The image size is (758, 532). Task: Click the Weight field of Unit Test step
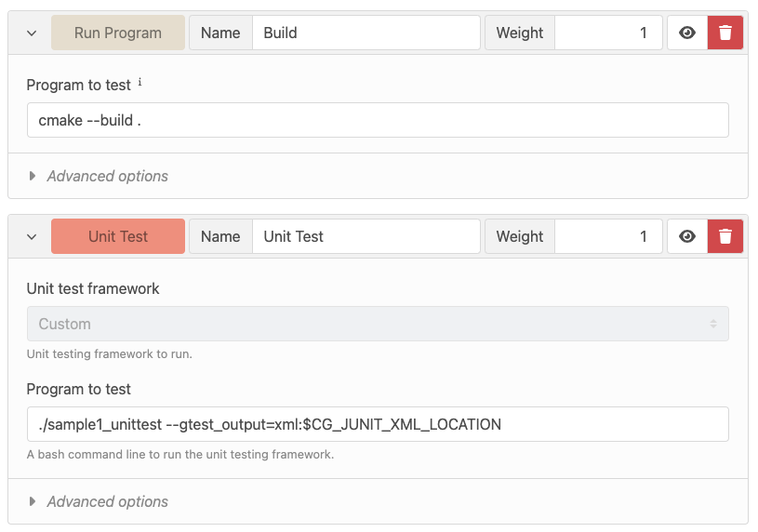pyautogui.click(x=608, y=236)
